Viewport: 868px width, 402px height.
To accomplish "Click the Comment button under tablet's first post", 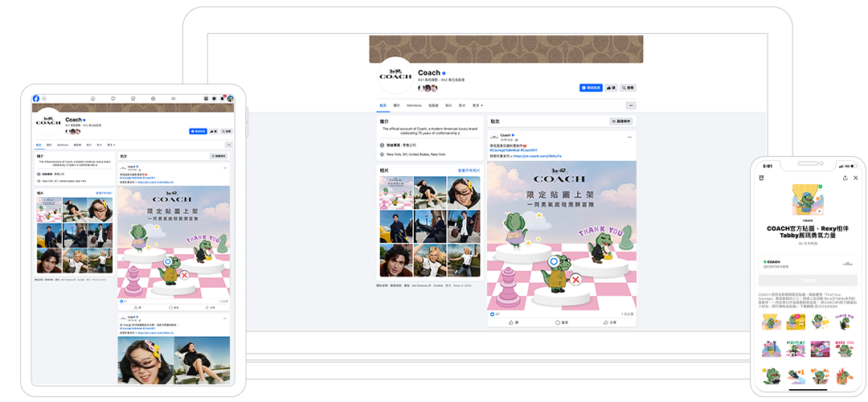I will [174, 307].
